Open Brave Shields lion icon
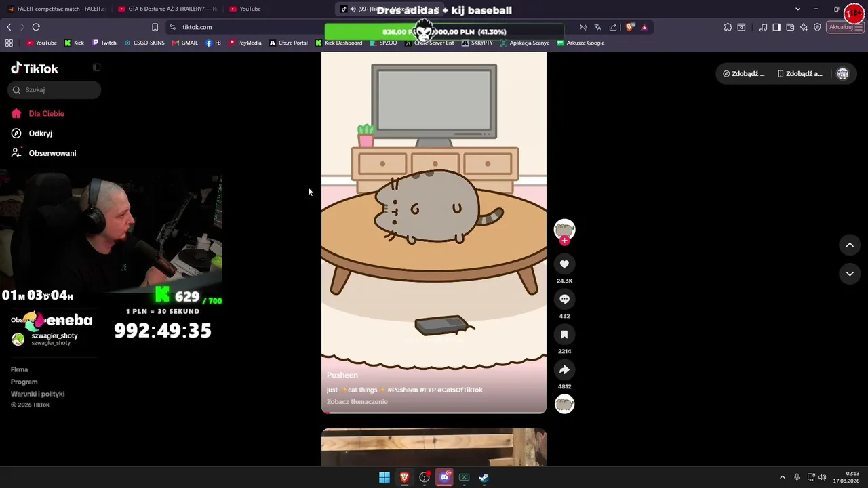The image size is (868, 488). click(x=630, y=27)
